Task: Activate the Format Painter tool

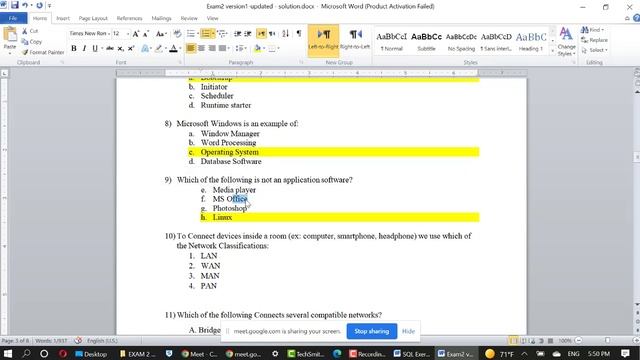Action: tap(43, 52)
